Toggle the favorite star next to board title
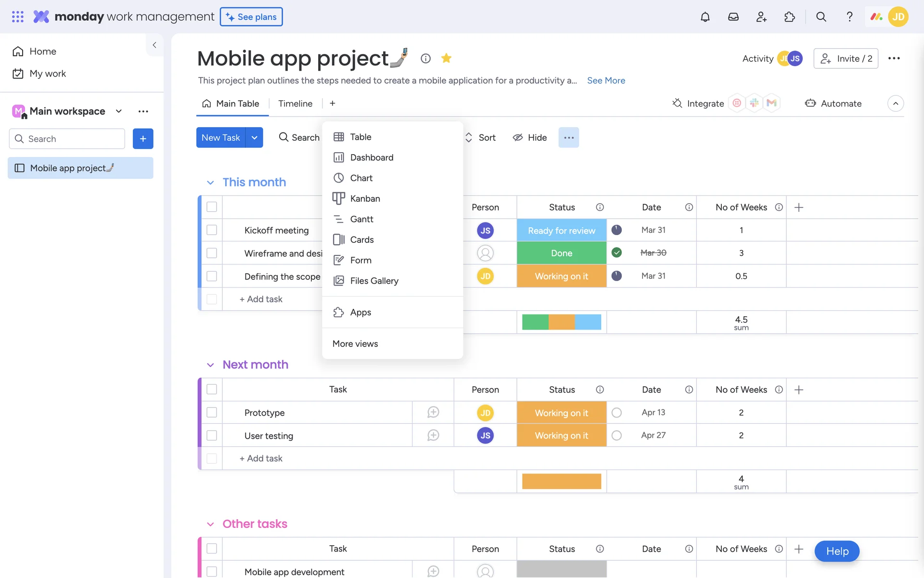Screen dimensions: 924x578 click(446, 58)
